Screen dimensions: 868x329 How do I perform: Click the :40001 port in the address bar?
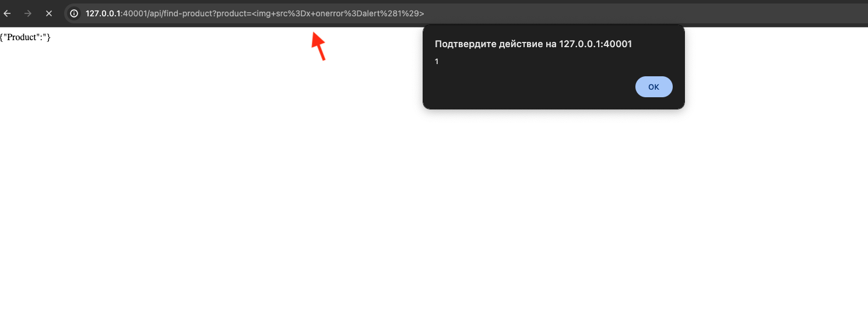132,13
